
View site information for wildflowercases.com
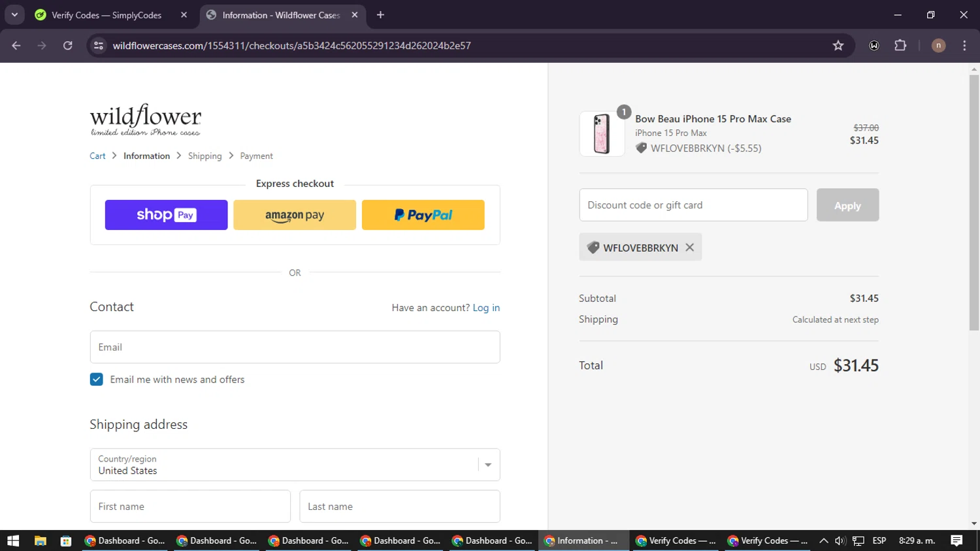[99, 46]
